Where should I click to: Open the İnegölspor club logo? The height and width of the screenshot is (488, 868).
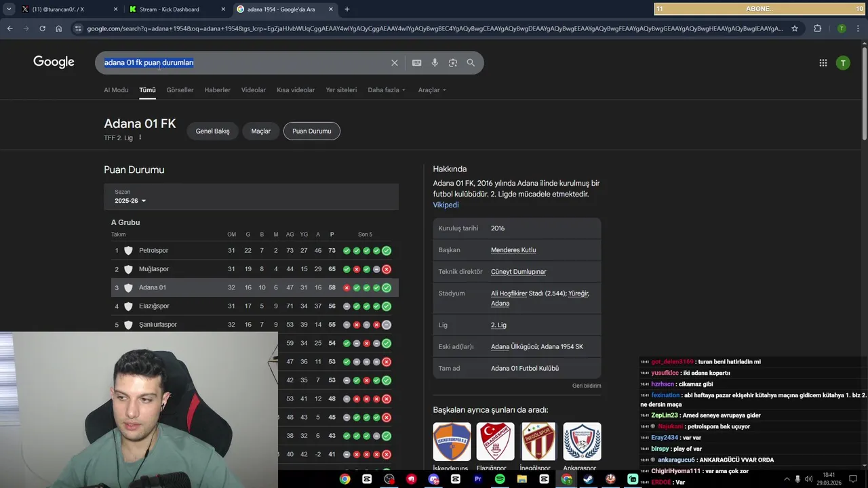coord(538,441)
